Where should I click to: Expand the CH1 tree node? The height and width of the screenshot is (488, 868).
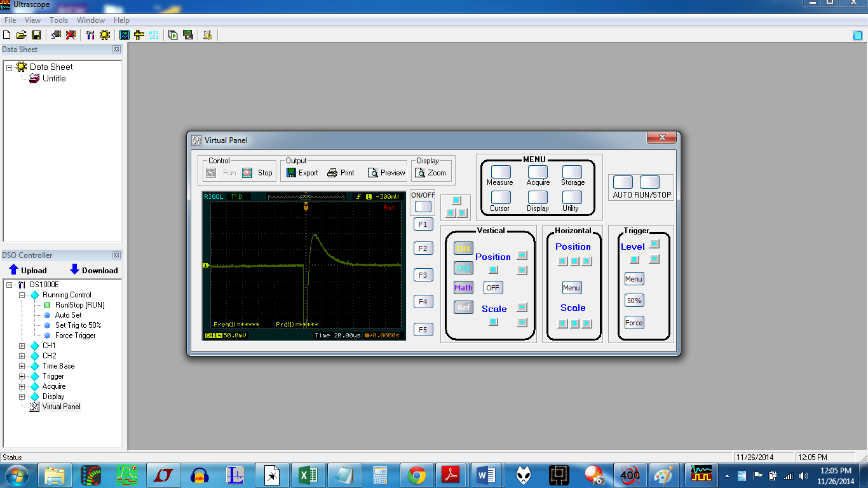22,346
